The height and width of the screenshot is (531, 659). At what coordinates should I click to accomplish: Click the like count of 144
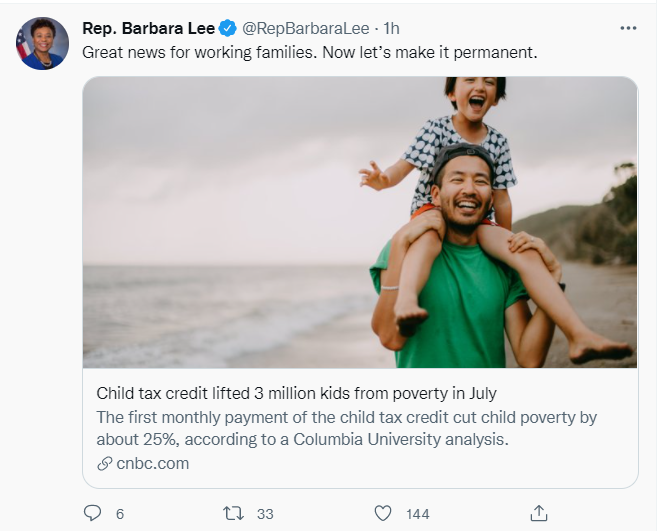tap(417, 514)
